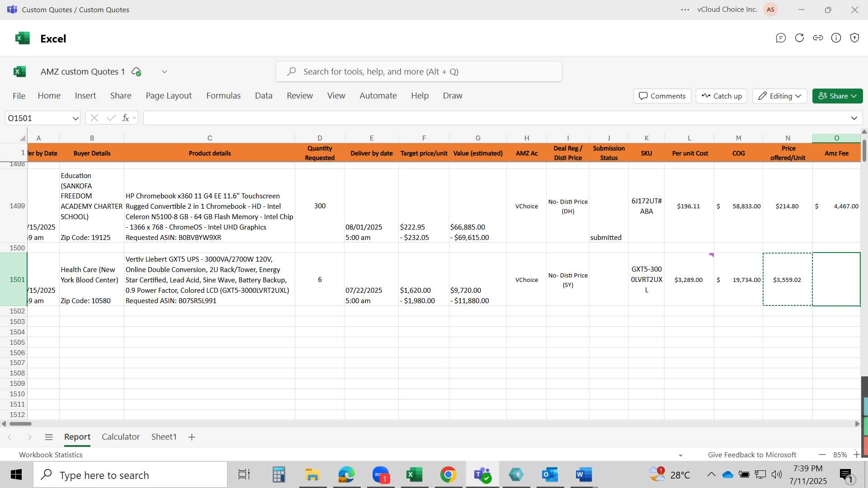The image size is (868, 488).
Task: Click the Windows taskbar search box
Action: 130,474
